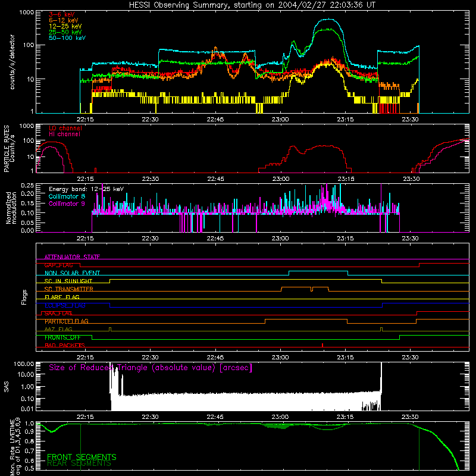Select the 6-12 keV legend entry

(x=64, y=20)
